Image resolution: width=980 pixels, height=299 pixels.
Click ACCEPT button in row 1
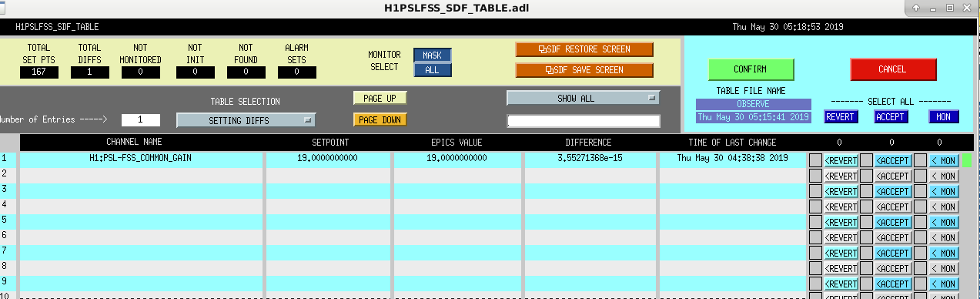point(893,160)
